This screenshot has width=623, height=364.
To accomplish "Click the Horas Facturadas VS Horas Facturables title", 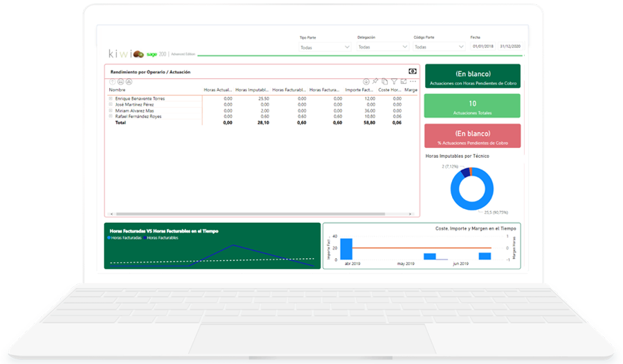I will (x=164, y=231).
